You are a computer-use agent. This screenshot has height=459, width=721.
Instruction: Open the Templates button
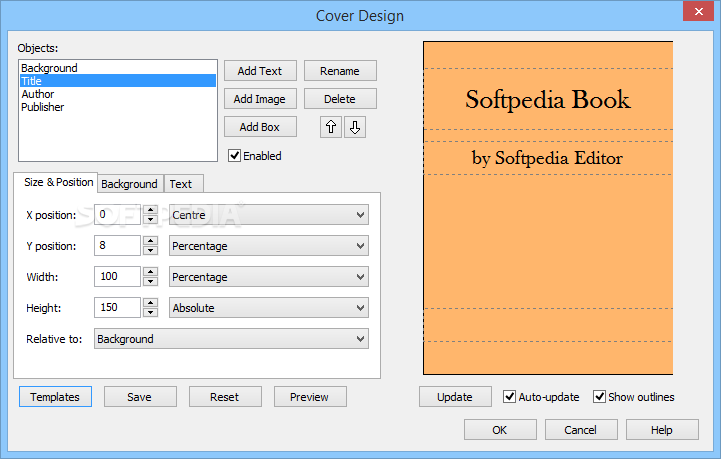[55, 397]
